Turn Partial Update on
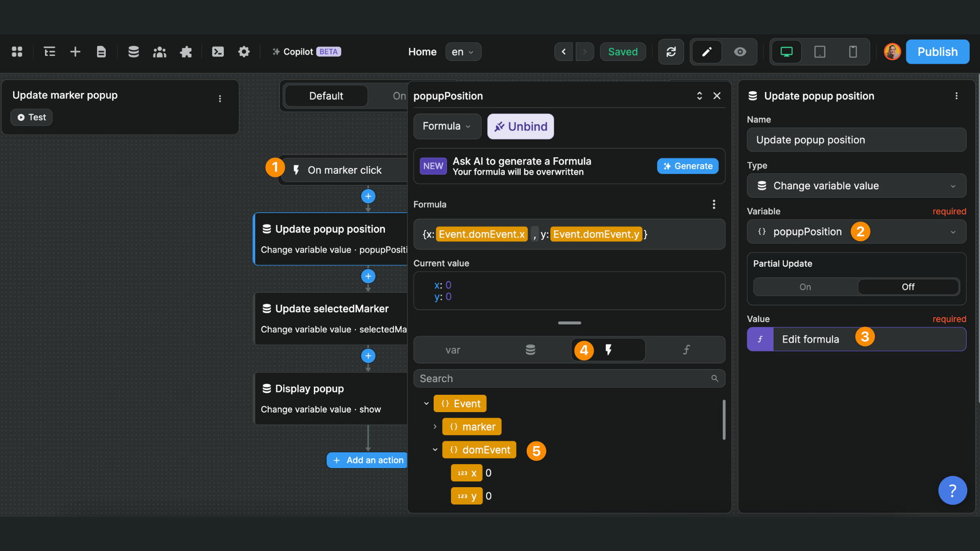This screenshot has width=980, height=551. tap(804, 287)
